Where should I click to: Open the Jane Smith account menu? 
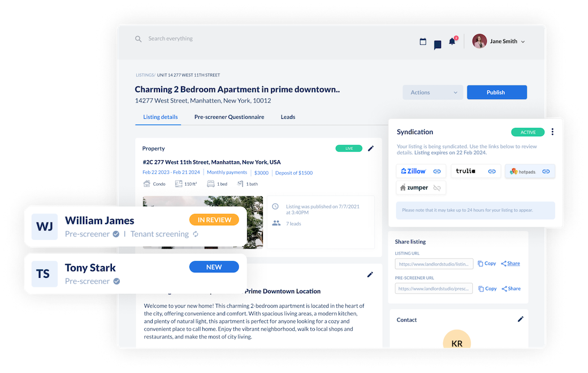point(500,41)
